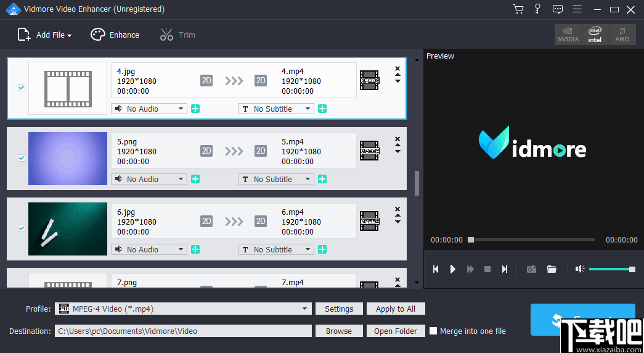Add audio track to 4.jpg
The image size is (644, 353).
(195, 109)
